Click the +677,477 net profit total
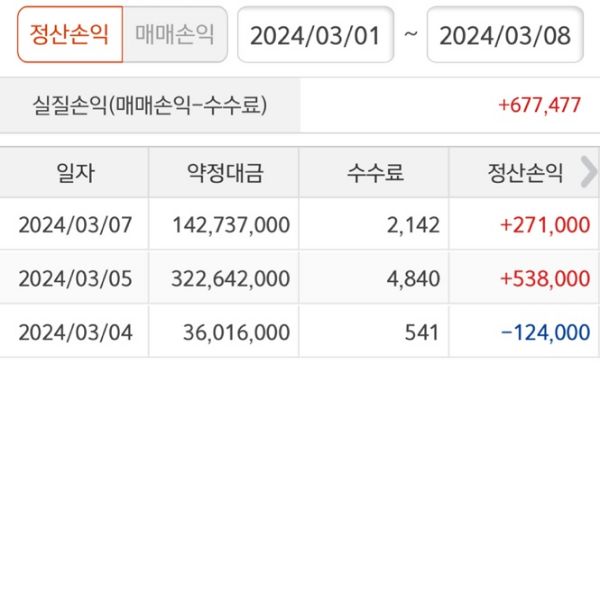This screenshot has height=600, width=600. coord(540,105)
